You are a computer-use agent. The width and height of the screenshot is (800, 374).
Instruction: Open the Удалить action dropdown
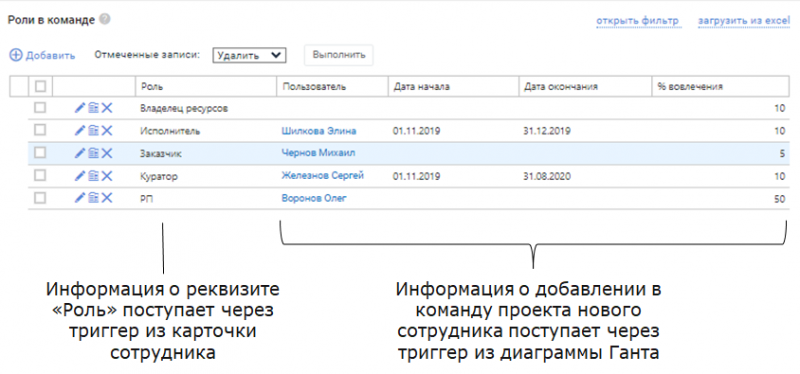pos(249,56)
